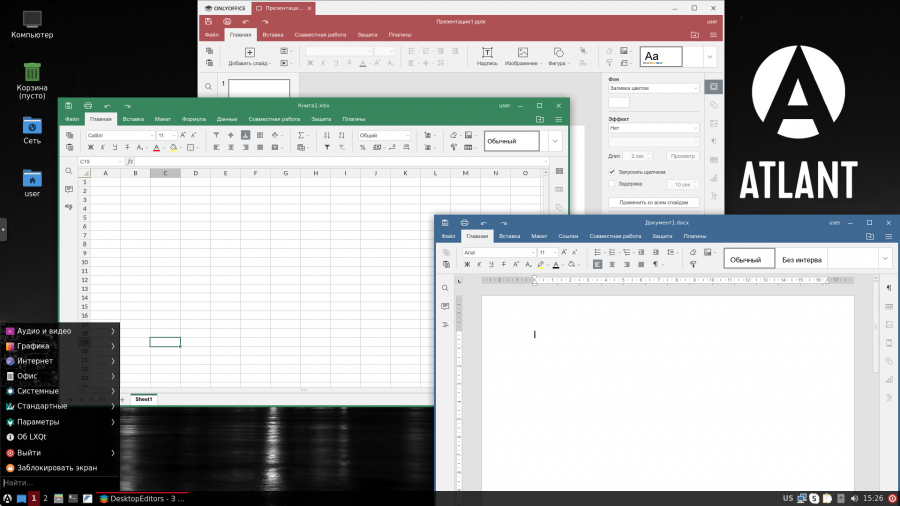Open Заливка цветом background dropdown
The image size is (900, 506).
[654, 88]
